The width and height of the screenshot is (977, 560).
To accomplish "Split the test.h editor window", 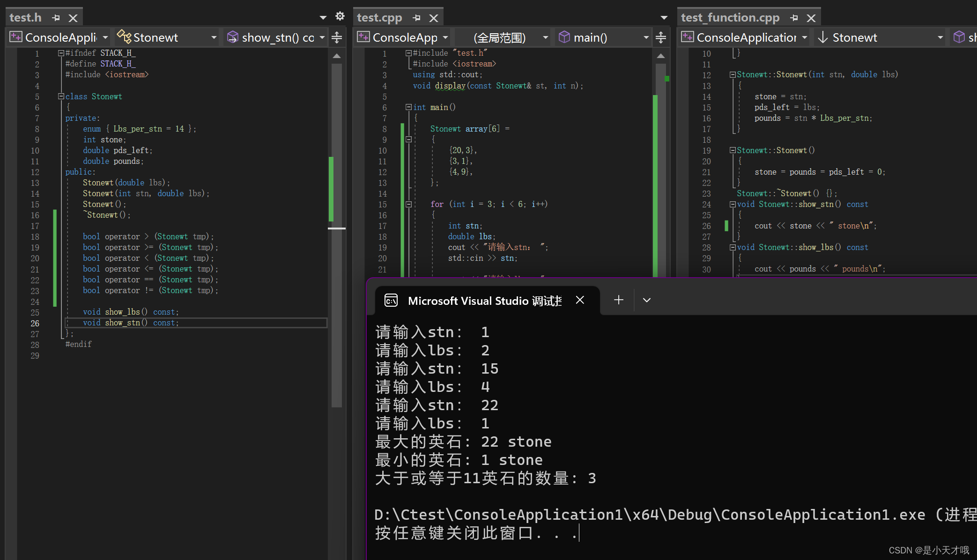I will (337, 37).
